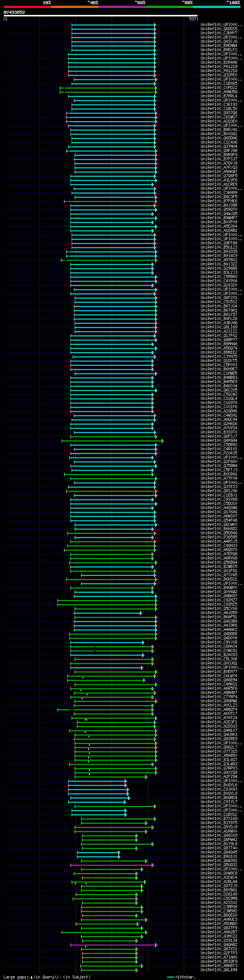This screenshot has width=244, height=980.
Task: Open hit UniRef100_B9ENN4
Action: tap(219, 46)
